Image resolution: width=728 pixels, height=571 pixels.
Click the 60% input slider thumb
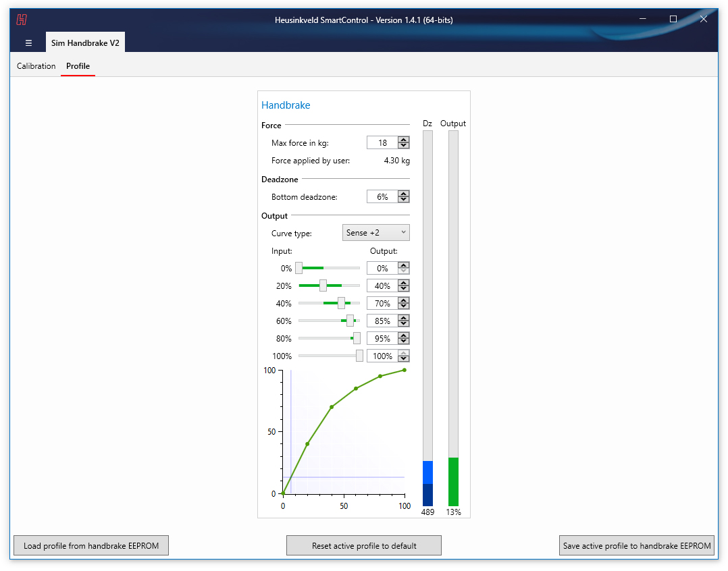(350, 321)
